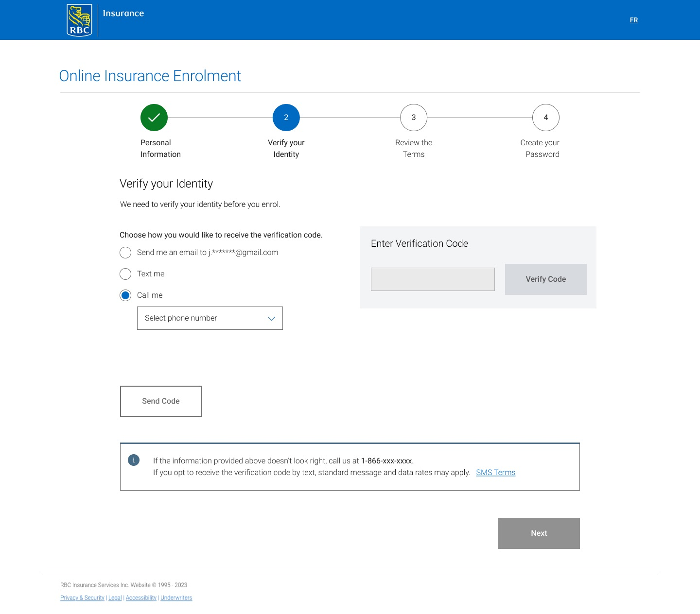Viewport: 700px width, 614px height.
Task: Open the Accessibility footer link
Action: (141, 598)
